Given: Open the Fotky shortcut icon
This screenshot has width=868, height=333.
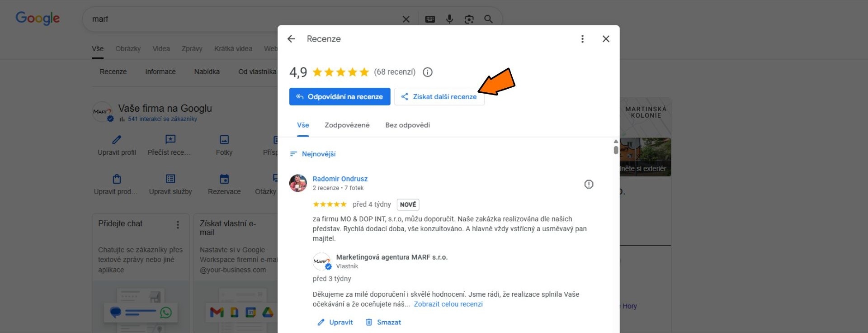Looking at the screenshot, I should coord(224,140).
